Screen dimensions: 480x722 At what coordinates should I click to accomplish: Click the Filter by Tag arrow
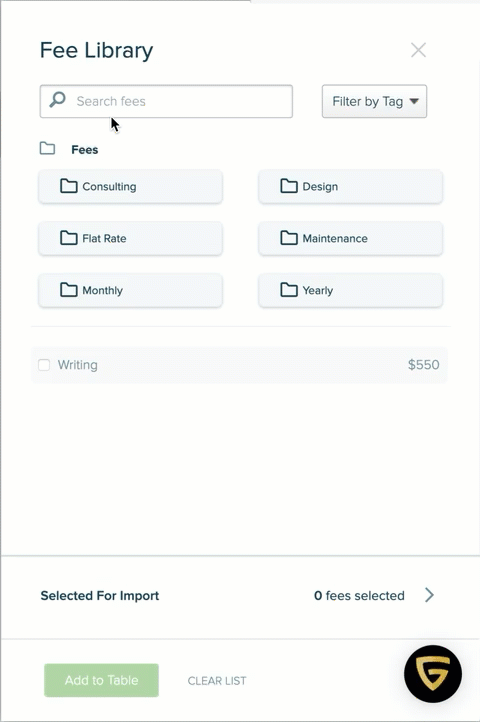pyautogui.click(x=414, y=101)
